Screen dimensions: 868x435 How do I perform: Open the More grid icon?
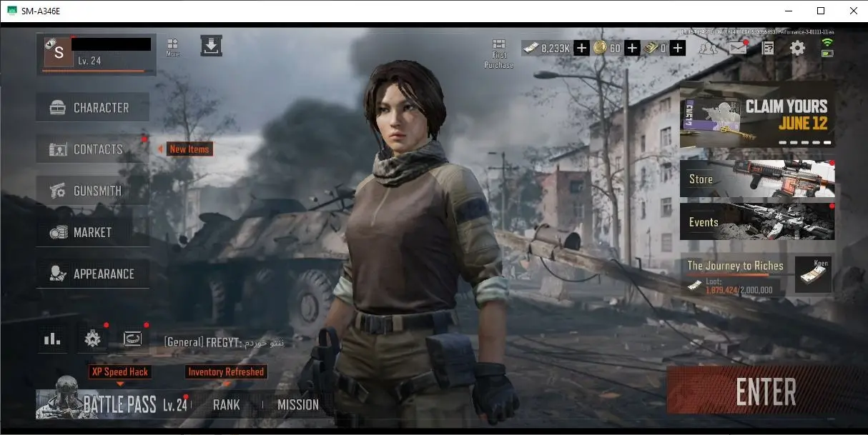click(172, 47)
